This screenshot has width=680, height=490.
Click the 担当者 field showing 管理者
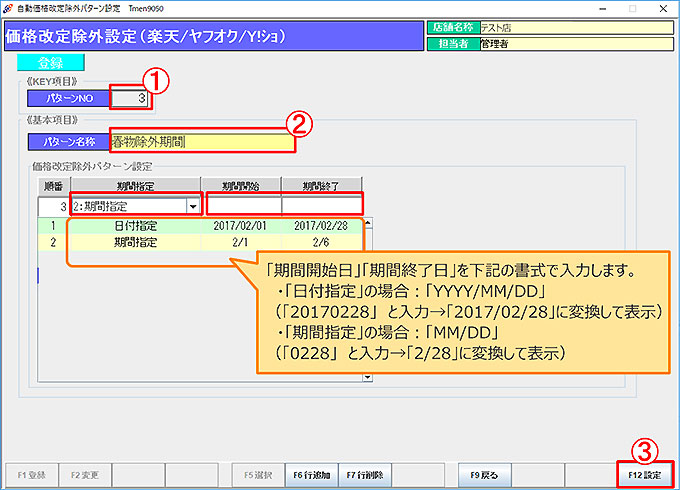pos(576,44)
